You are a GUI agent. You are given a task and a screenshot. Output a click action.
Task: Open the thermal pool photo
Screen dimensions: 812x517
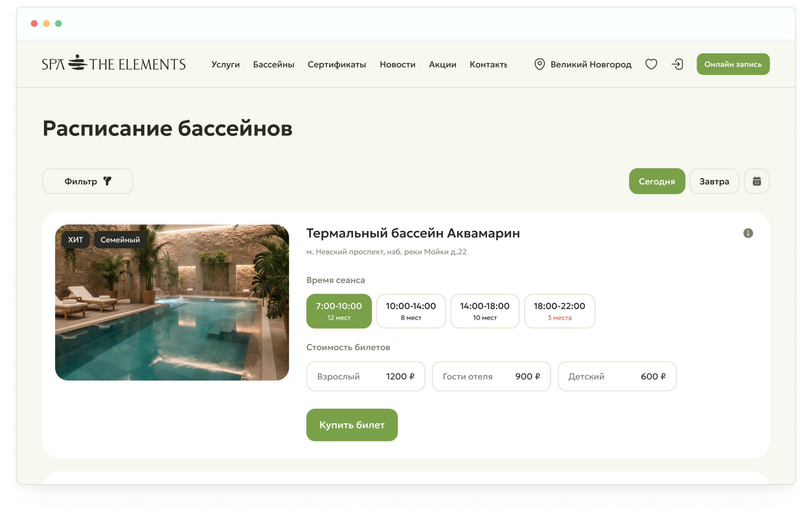(x=172, y=302)
